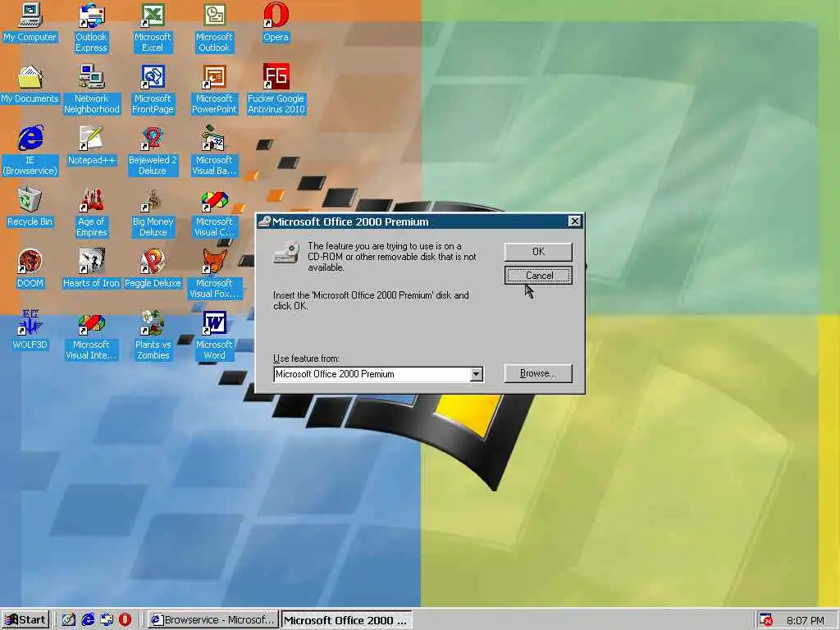Click the Show Desktop quick launch icon

point(68,620)
